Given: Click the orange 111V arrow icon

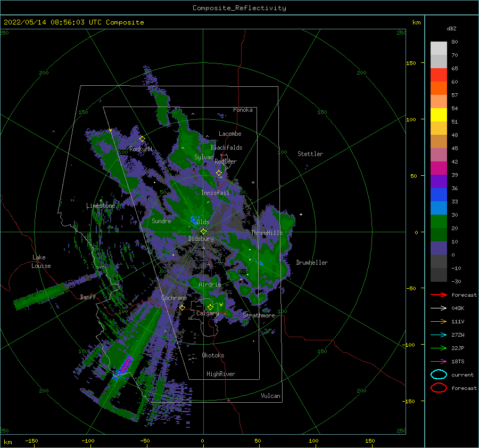Looking at the screenshot, I should (439, 321).
